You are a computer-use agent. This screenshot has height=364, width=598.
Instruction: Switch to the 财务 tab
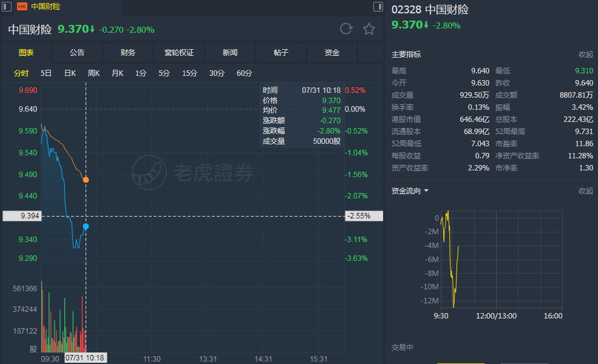click(128, 53)
